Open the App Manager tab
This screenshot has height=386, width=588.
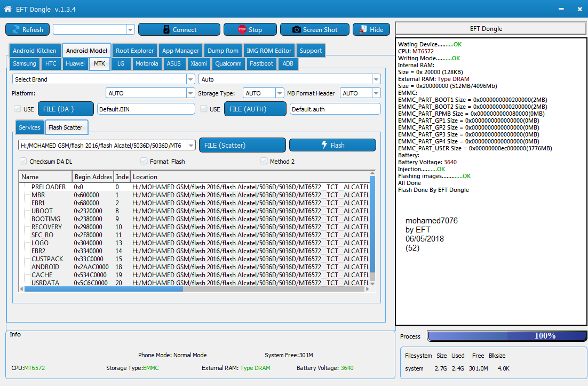pyautogui.click(x=180, y=51)
